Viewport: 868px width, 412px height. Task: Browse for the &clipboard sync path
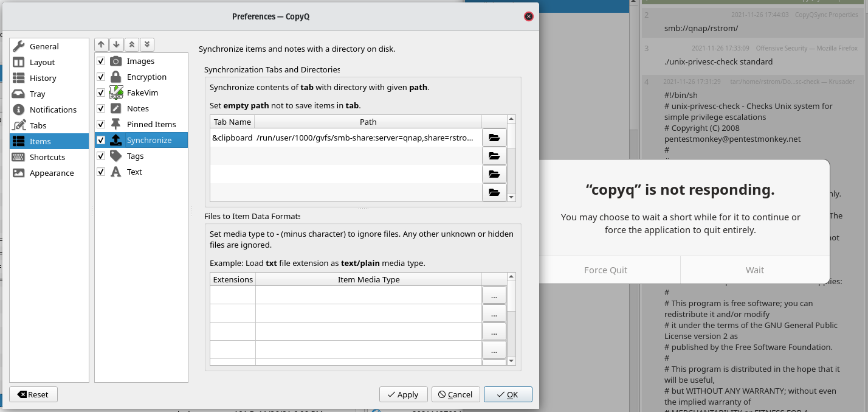494,138
